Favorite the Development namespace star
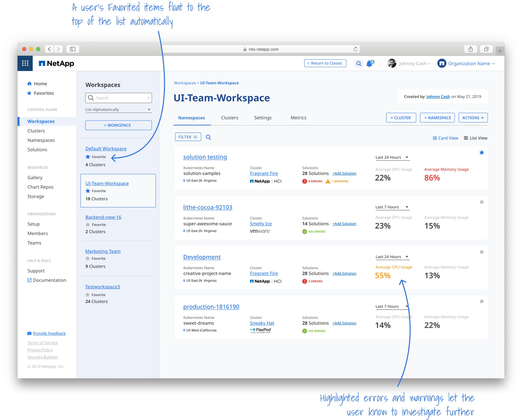The image size is (522, 420). point(481,252)
